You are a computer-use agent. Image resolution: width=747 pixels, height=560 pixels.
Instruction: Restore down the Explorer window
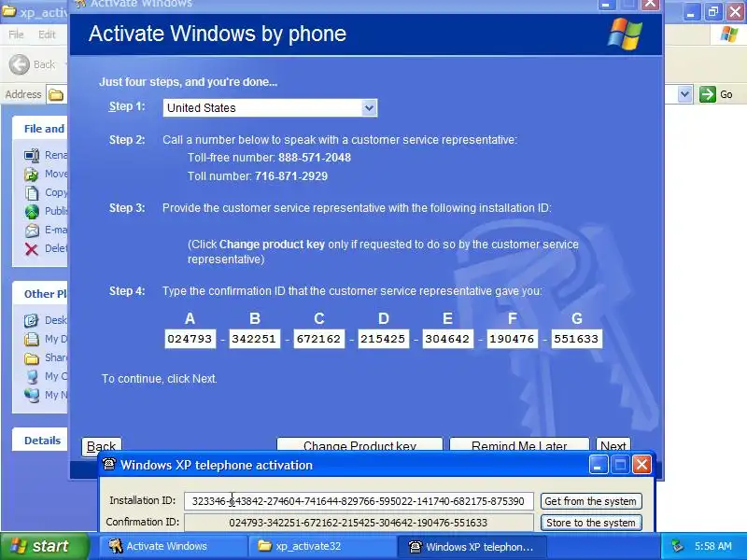coord(713,12)
